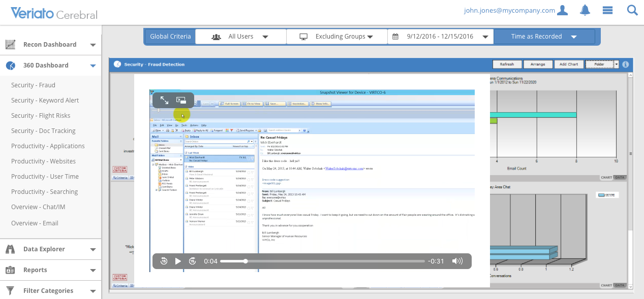Click the calendar icon in date range
644x299 pixels.
395,37
